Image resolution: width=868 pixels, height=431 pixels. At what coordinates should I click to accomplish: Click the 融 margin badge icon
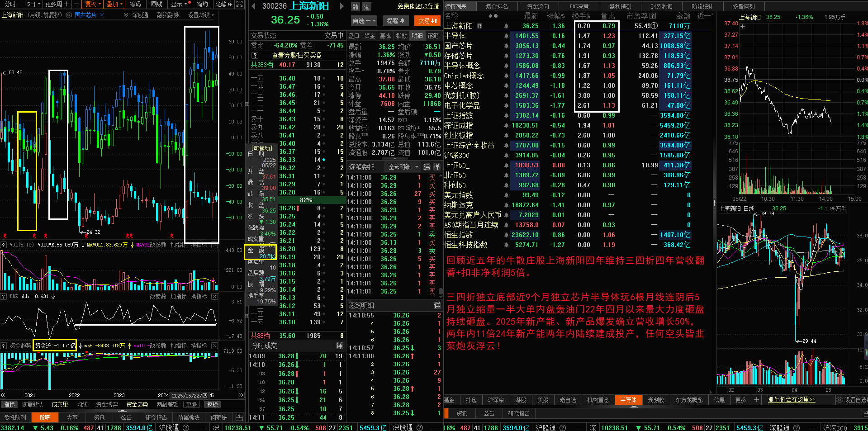[355, 7]
